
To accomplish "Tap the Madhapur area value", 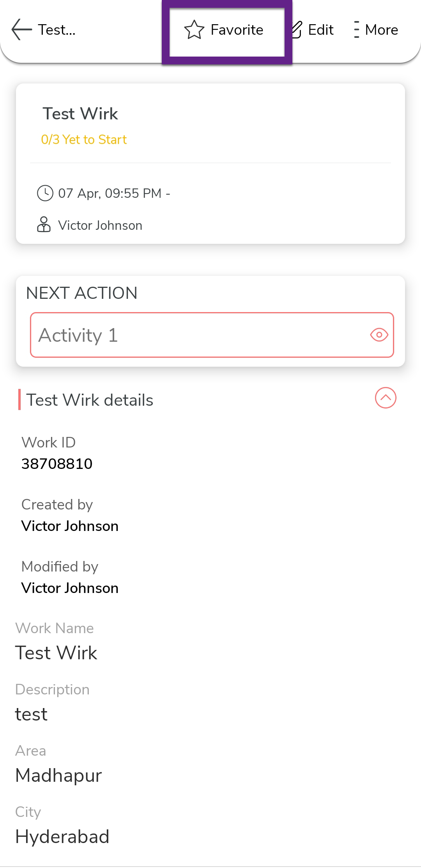I will point(58,776).
